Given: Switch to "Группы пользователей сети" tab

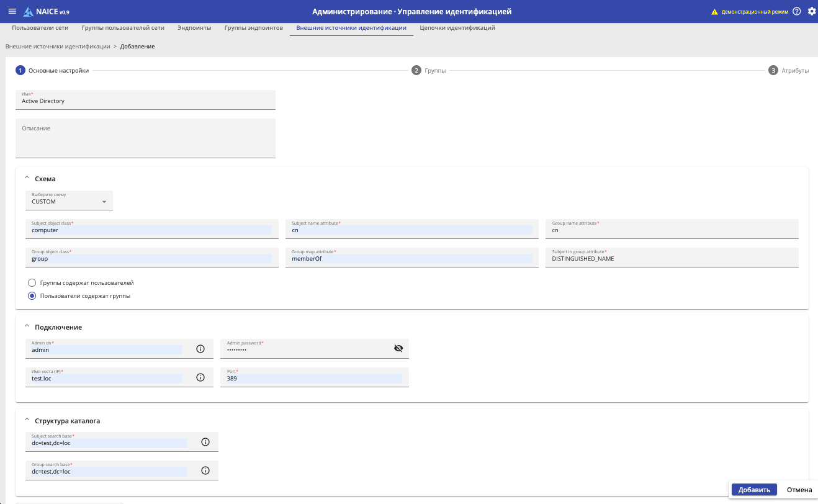Looking at the screenshot, I should tap(123, 29).
